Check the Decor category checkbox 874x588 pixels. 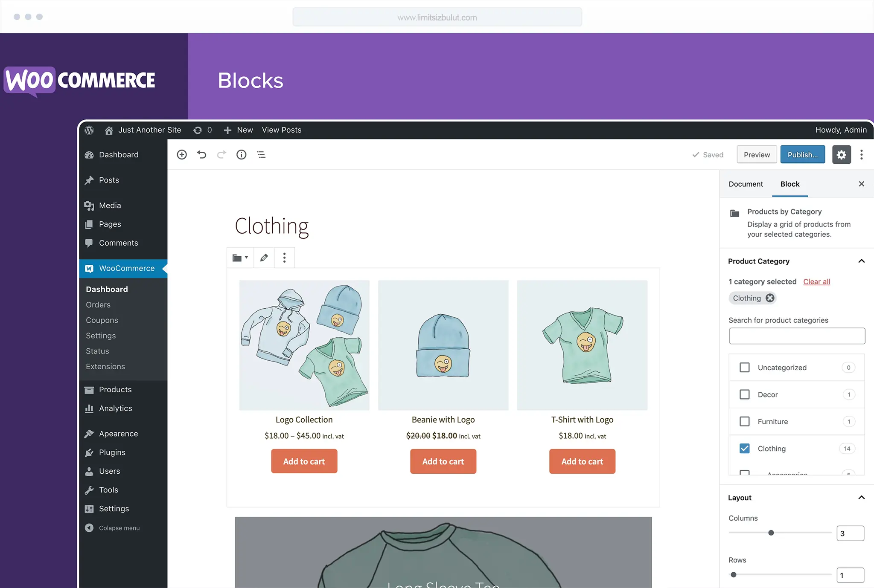point(745,394)
